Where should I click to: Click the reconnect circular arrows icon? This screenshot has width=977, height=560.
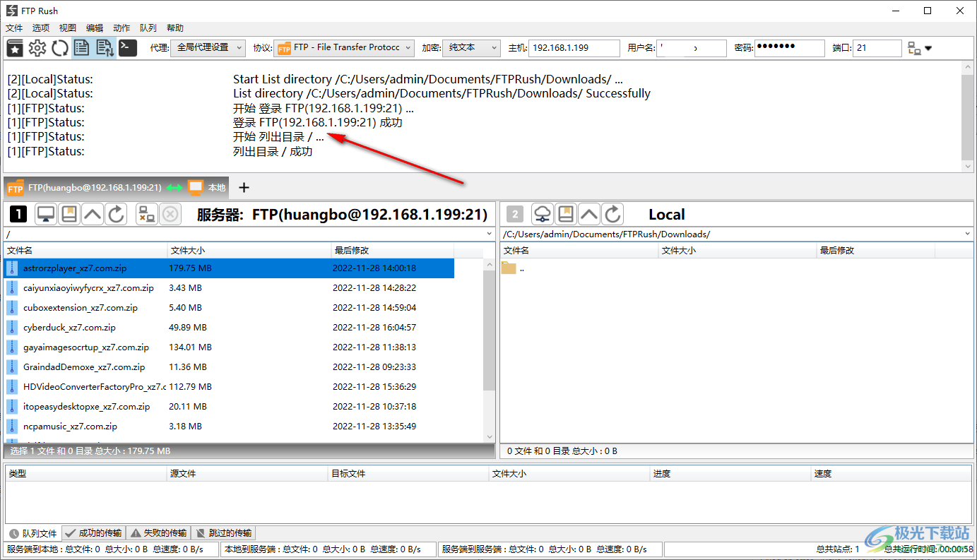(x=60, y=47)
